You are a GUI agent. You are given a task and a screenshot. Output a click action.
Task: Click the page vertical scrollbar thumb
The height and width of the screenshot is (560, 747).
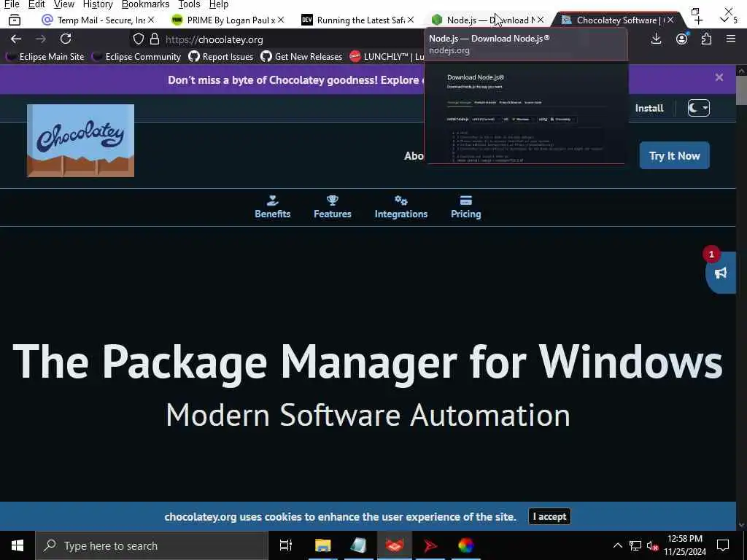(741, 90)
